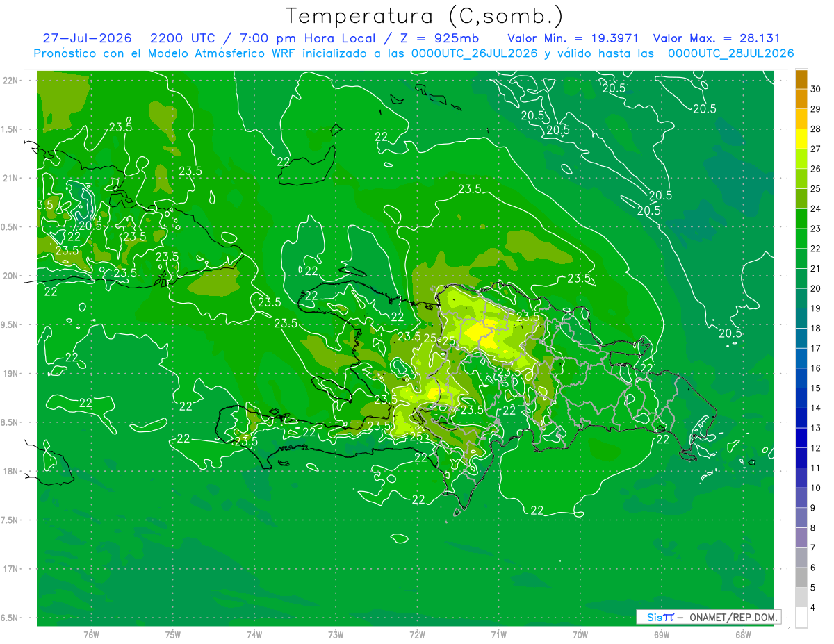
Task: Click the color scale label "5"
Action: pos(814,588)
